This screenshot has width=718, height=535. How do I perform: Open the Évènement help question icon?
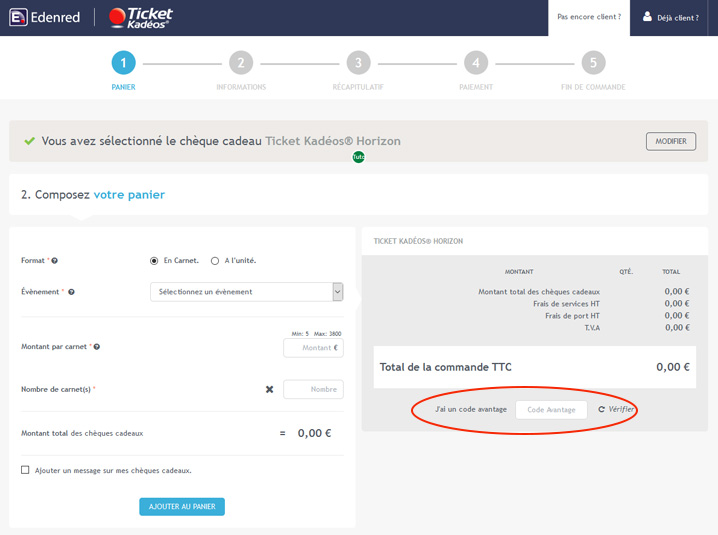(71, 292)
